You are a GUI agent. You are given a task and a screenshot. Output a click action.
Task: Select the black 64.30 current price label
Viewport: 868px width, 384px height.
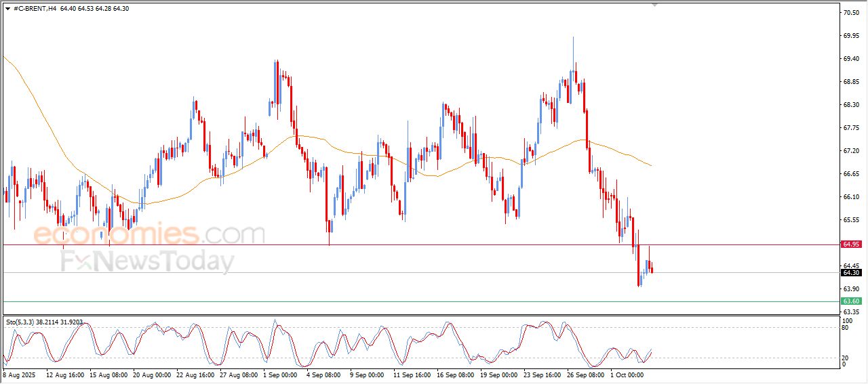[850, 273]
